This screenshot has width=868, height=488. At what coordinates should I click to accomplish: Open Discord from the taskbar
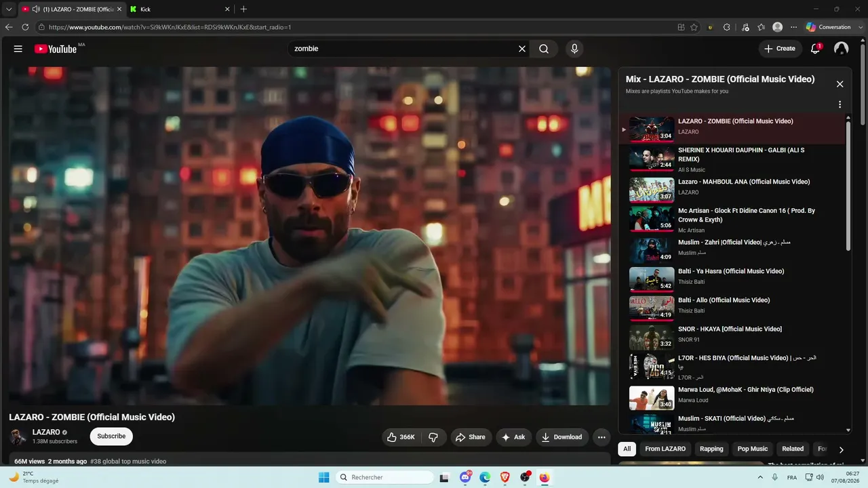465,477
